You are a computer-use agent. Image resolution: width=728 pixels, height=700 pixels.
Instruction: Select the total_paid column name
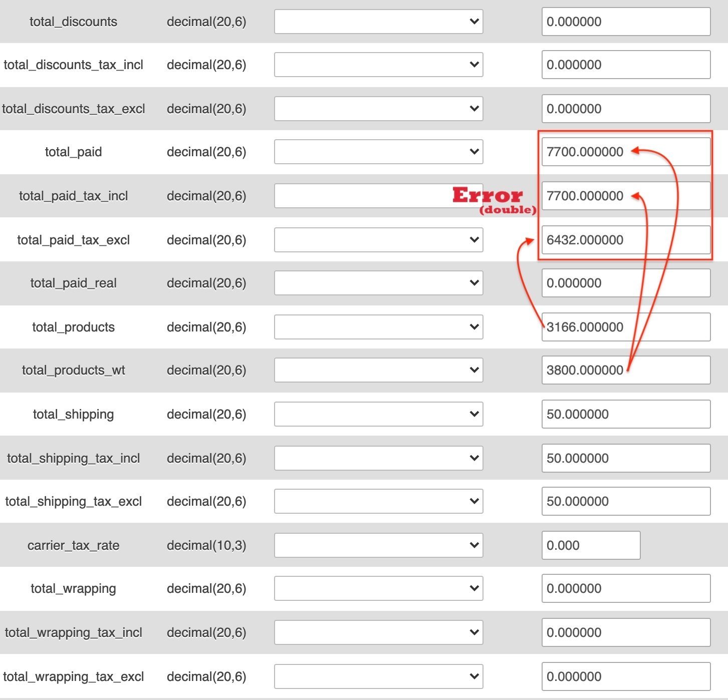74,152
